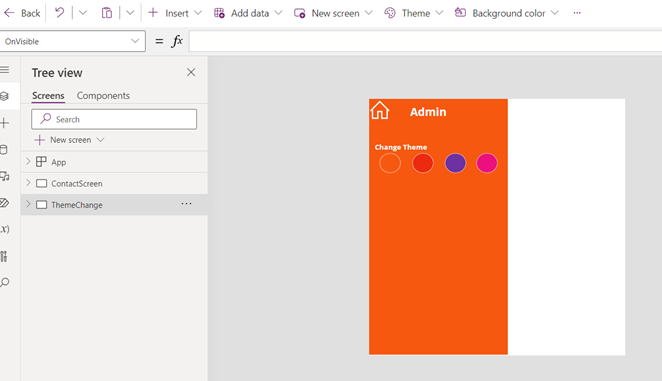
Task: Click the Paste clipboard icon
Action: tap(107, 13)
